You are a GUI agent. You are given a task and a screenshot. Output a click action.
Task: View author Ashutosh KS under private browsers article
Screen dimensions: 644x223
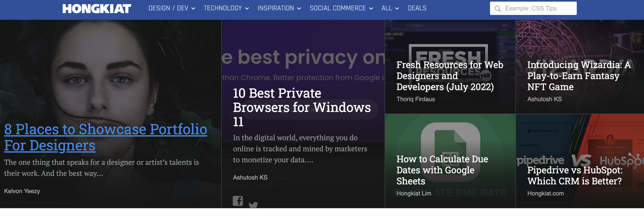click(250, 177)
